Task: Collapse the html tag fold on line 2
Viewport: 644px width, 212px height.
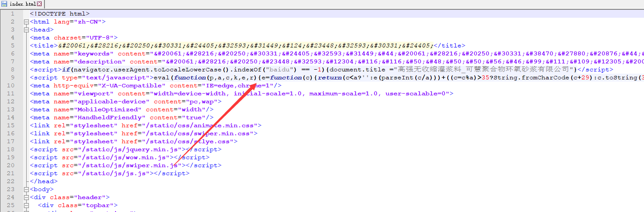Action: (26, 22)
